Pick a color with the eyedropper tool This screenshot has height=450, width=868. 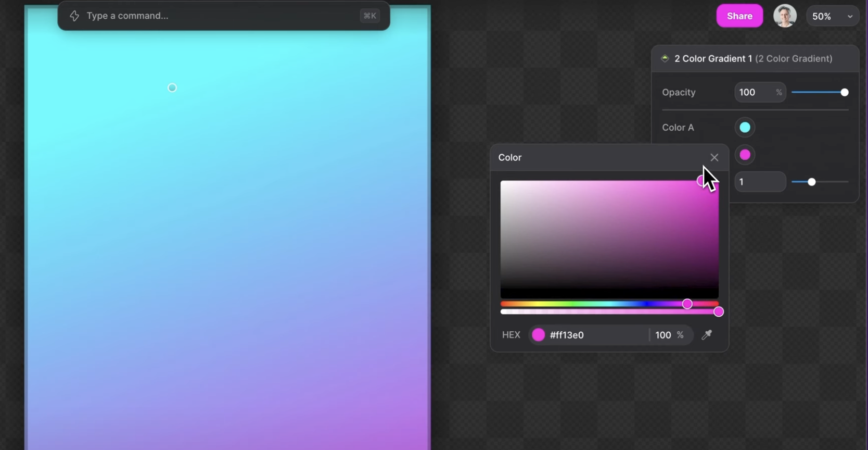coord(706,335)
